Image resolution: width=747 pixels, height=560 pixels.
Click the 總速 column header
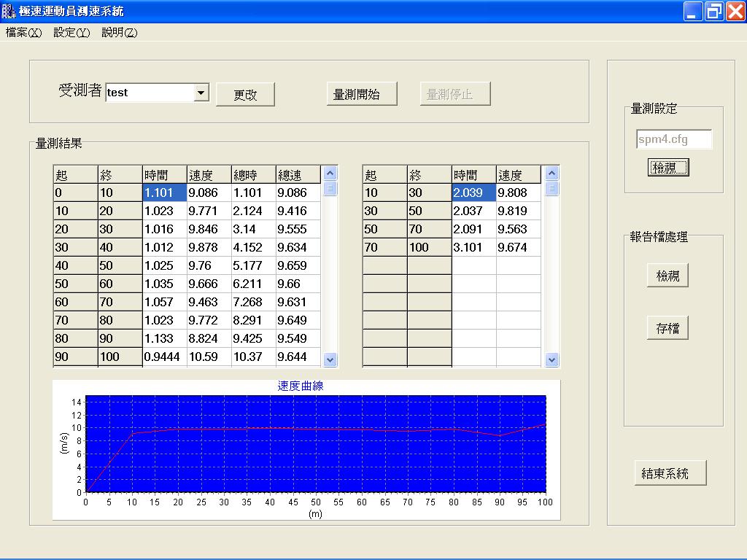point(298,175)
